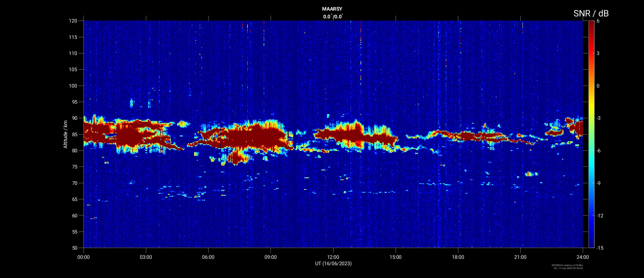Click the MAARSY plot title

coord(332,9)
